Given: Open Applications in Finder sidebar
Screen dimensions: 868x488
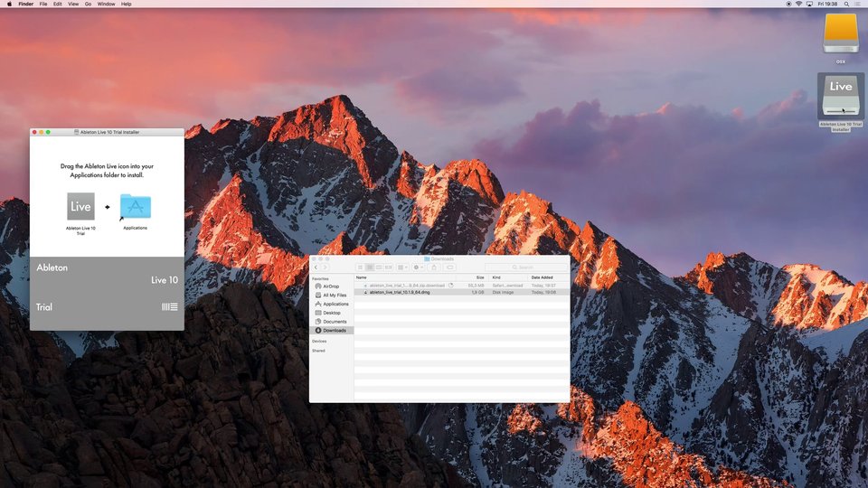Looking at the screenshot, I should click(x=335, y=305).
